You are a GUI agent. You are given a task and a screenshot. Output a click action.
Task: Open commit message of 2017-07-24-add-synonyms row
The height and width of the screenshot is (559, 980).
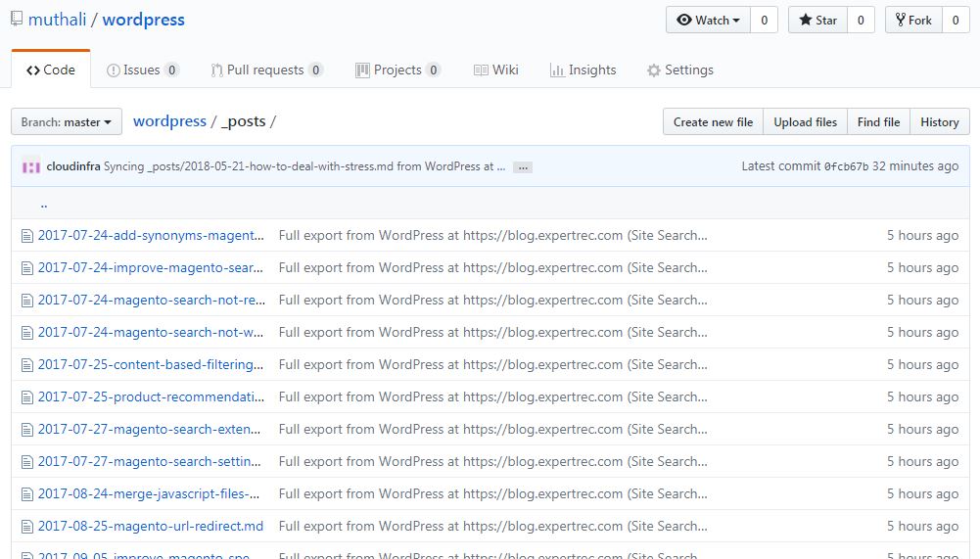tap(493, 235)
